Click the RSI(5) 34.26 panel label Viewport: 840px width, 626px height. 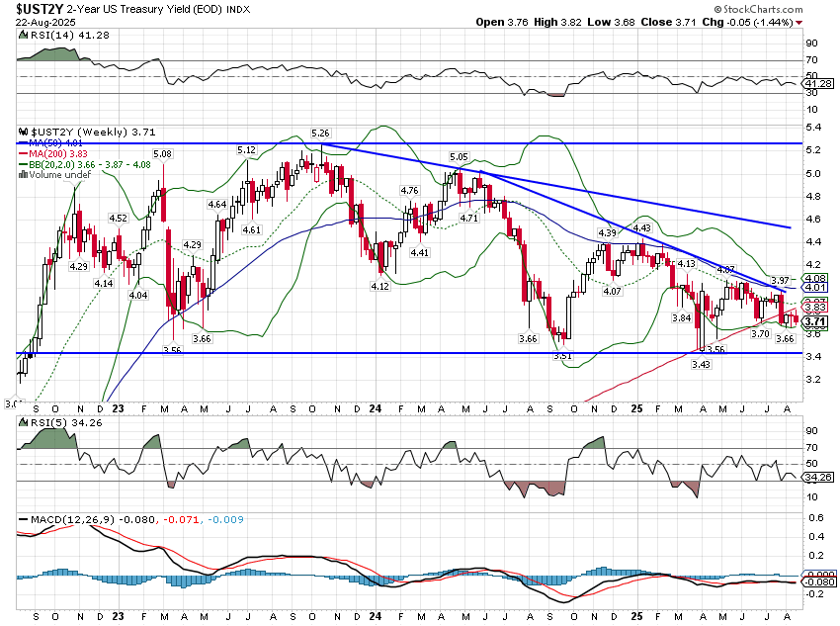(x=66, y=423)
